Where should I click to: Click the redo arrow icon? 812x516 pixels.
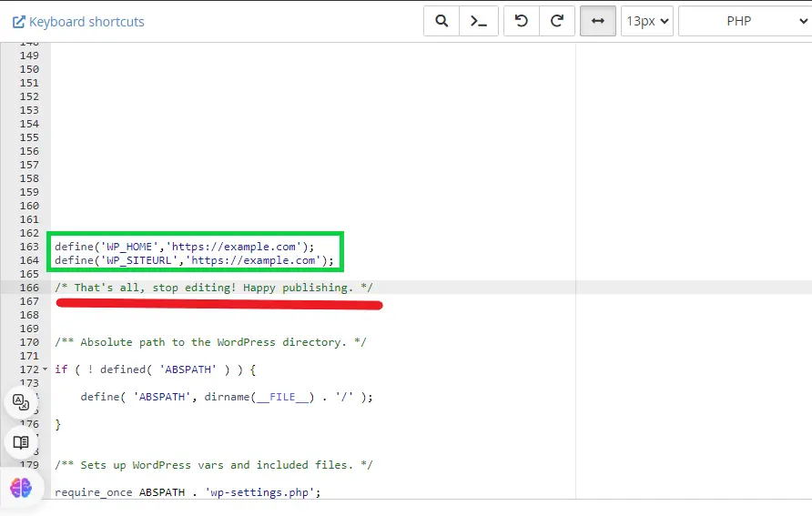point(556,21)
